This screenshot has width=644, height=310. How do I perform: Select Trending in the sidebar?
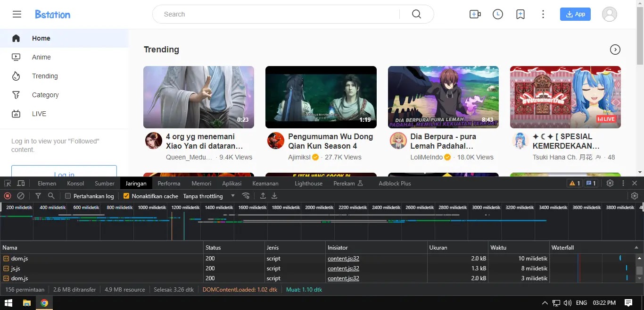pos(64,76)
